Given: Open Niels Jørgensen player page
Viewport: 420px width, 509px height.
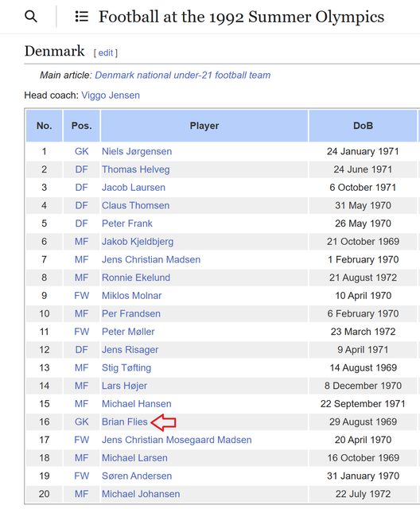Looking at the screenshot, I should [137, 152].
